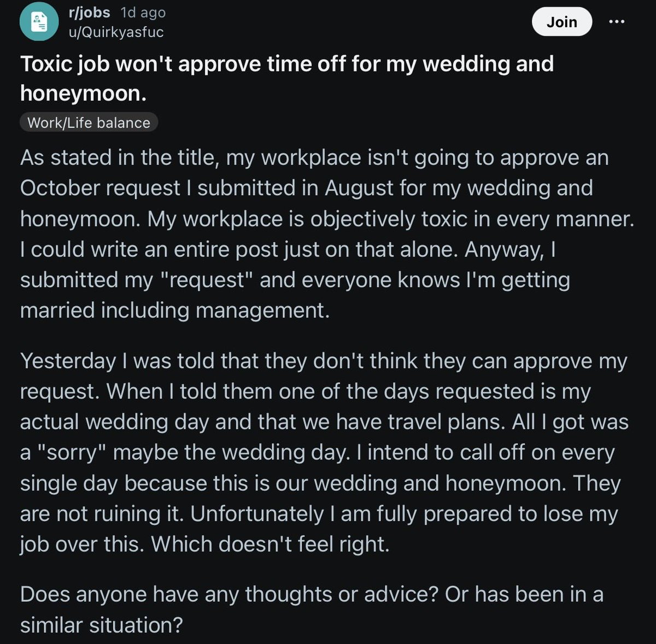
Task: Open the r/jobs subreddit link
Action: click(89, 13)
